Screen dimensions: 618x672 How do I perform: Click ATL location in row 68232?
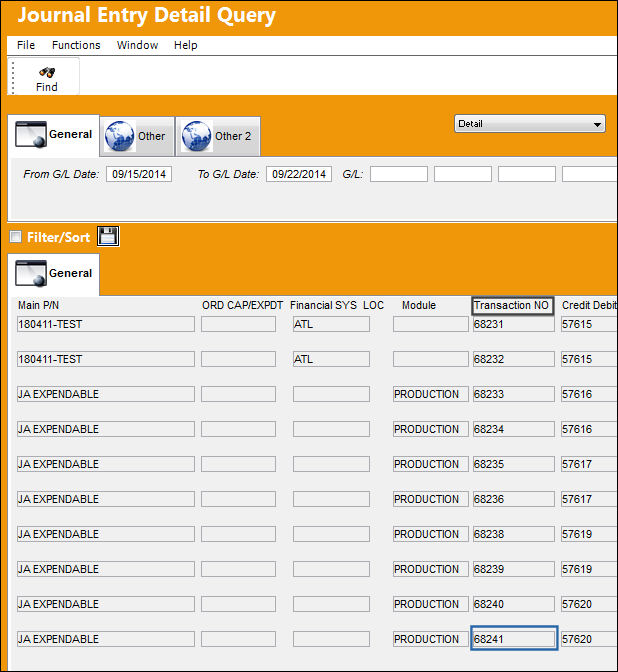tap(331, 359)
